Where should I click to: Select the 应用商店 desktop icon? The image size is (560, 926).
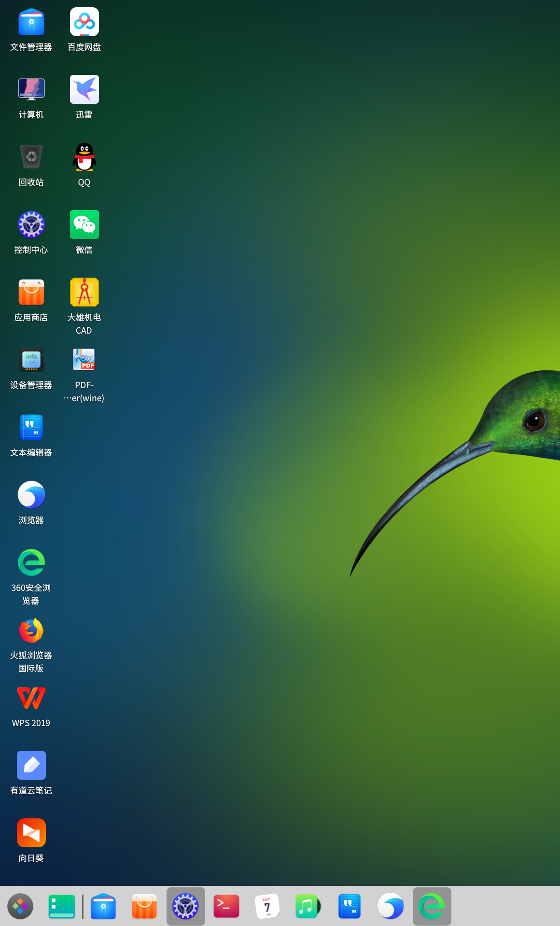31,292
